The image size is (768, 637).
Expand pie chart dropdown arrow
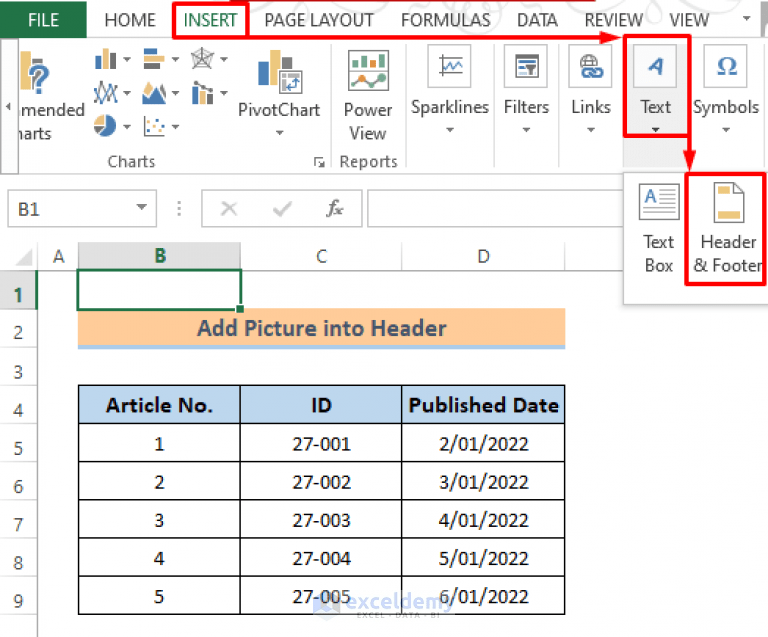click(x=127, y=126)
